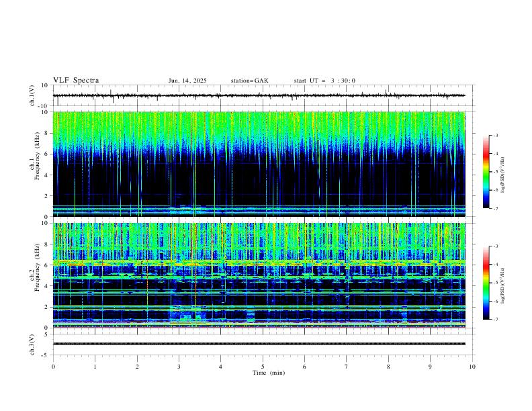Click the 'VLF Spectra' title text
532x411 pixels.
click(76, 81)
